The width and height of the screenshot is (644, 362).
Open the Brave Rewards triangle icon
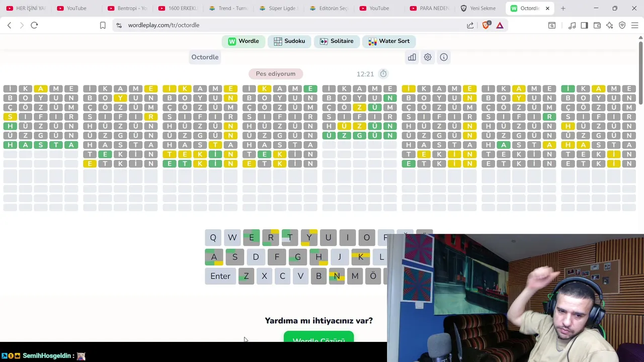pos(500,25)
